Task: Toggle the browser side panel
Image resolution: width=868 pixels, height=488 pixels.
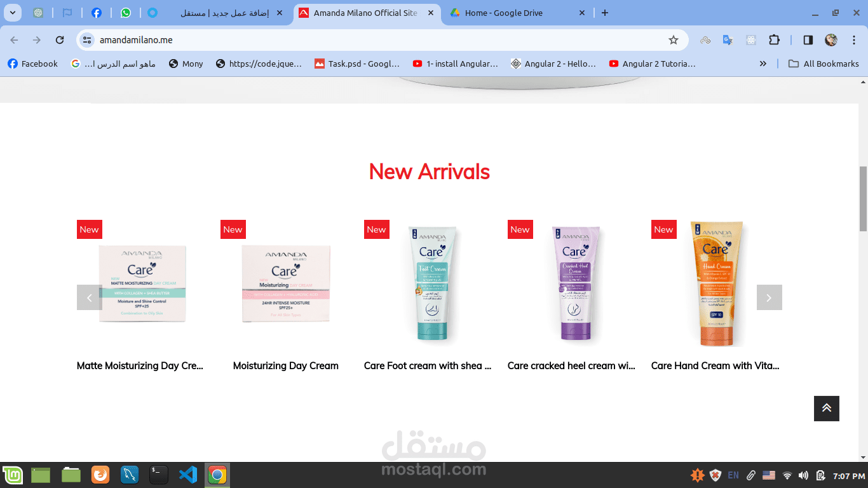Action: tap(808, 40)
